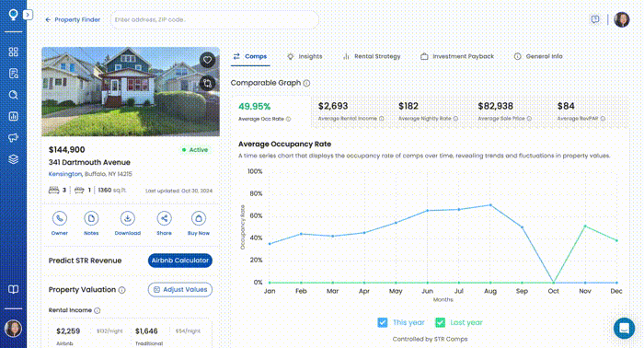The height and width of the screenshot is (348, 644).
Task: Click the November data point on green line
Action: point(585,226)
